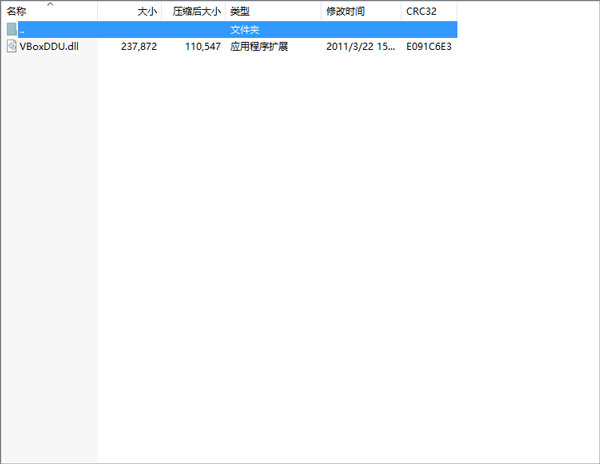Sort the list by the 名称 column header
This screenshot has width=600, height=464.
tap(49, 11)
